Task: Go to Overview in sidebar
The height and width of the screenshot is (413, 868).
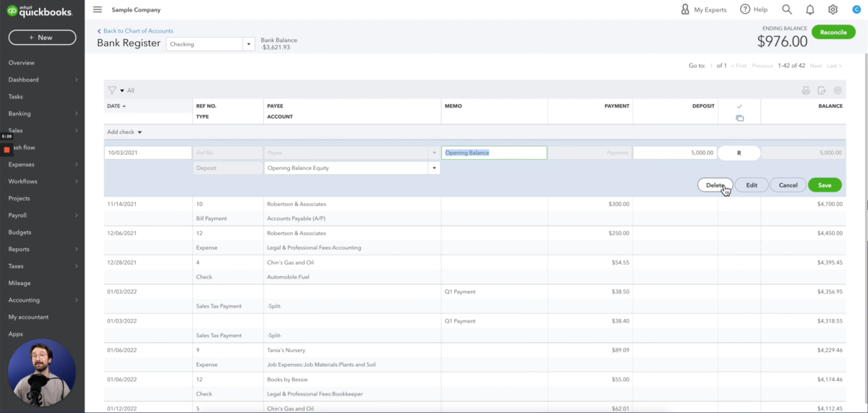Action: [x=22, y=62]
